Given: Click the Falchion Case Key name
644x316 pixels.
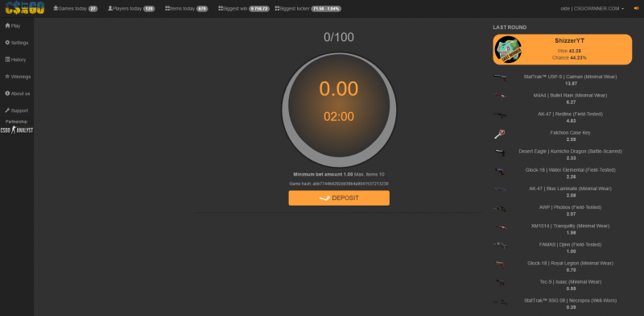Looking at the screenshot, I should (x=570, y=133).
